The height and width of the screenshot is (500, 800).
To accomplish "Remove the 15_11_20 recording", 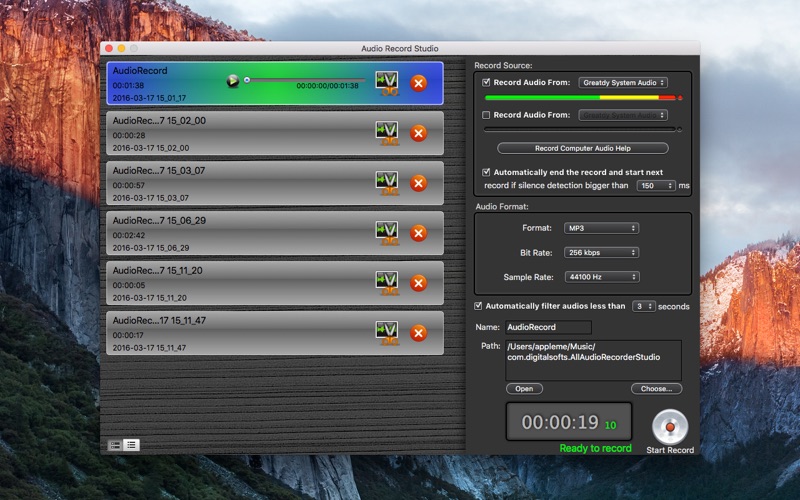I will point(418,283).
